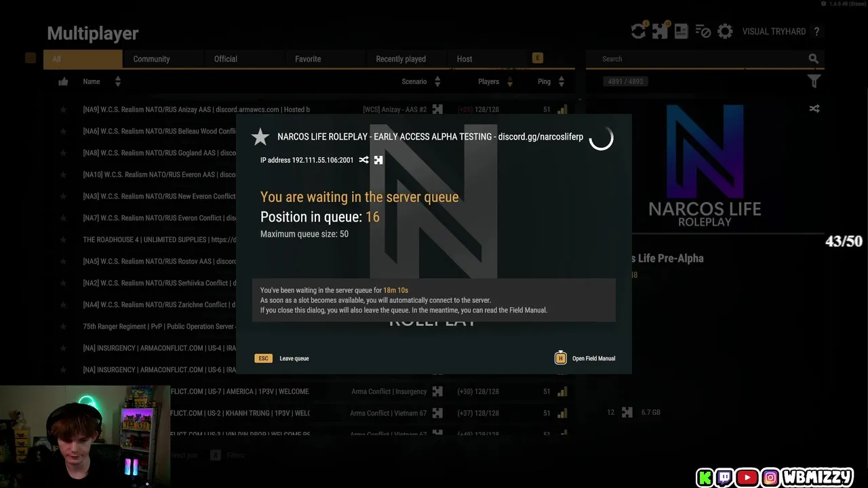868x488 pixels.
Task: Toggle favorite star for NA9 Anizay AAS server
Action: point(63,109)
